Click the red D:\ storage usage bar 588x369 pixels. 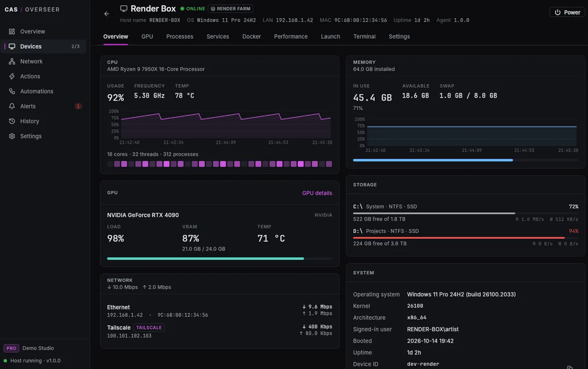tap(465, 238)
